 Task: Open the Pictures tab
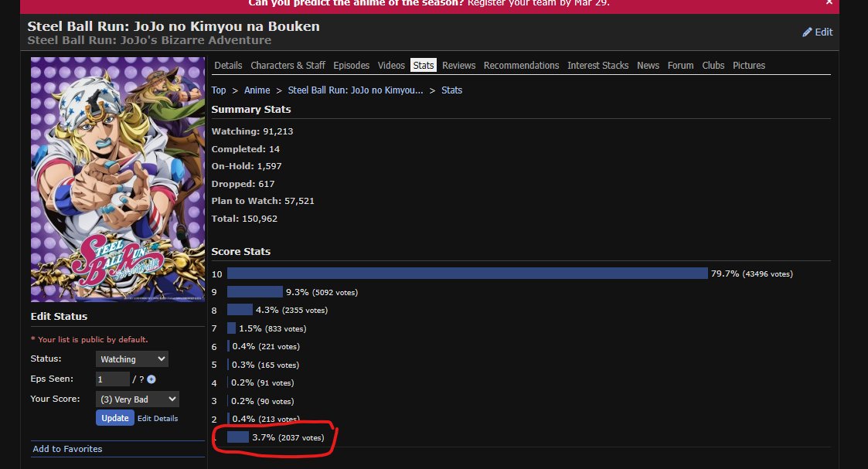click(x=749, y=65)
